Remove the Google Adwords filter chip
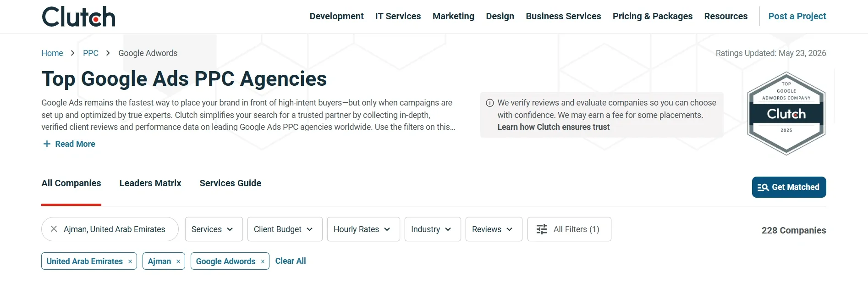This screenshot has width=868, height=289. coord(263,261)
